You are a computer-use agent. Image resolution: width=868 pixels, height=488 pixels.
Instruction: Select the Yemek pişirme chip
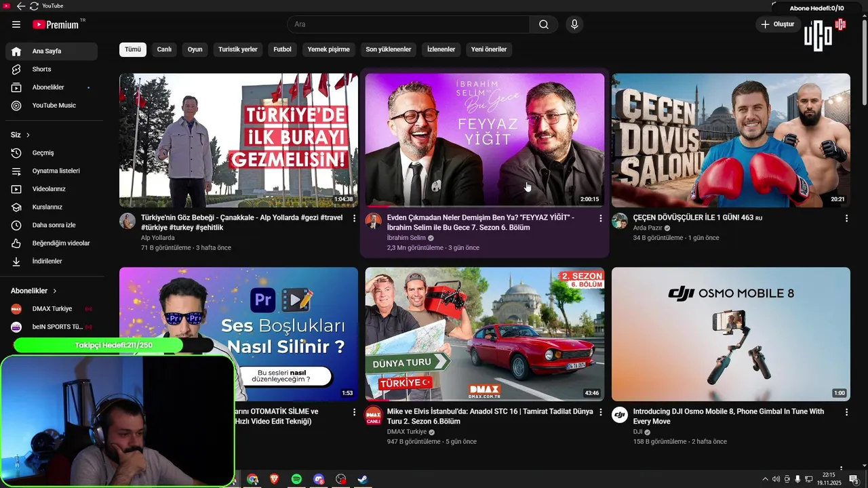point(329,49)
